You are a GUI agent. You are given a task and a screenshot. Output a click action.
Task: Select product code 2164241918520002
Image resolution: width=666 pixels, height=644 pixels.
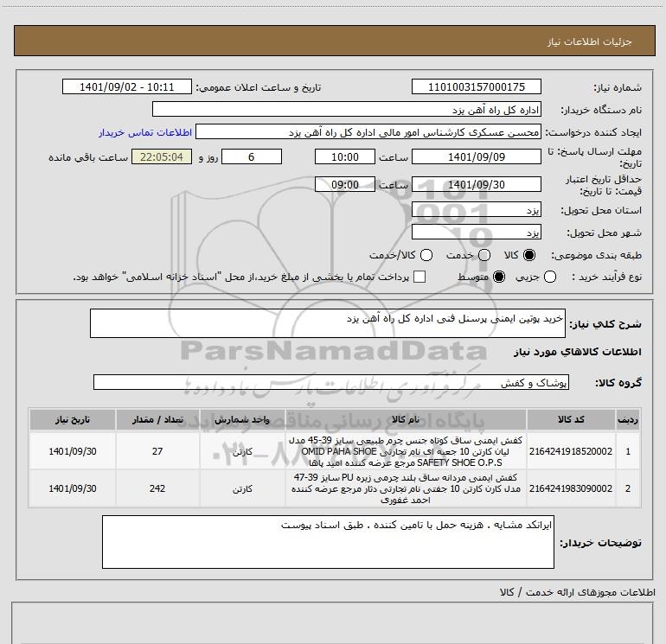pos(571,451)
